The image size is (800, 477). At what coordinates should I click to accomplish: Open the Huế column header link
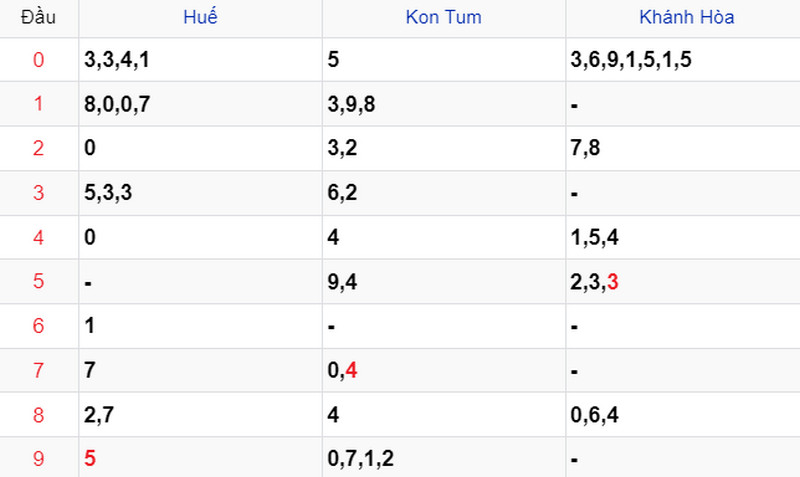[x=200, y=17]
